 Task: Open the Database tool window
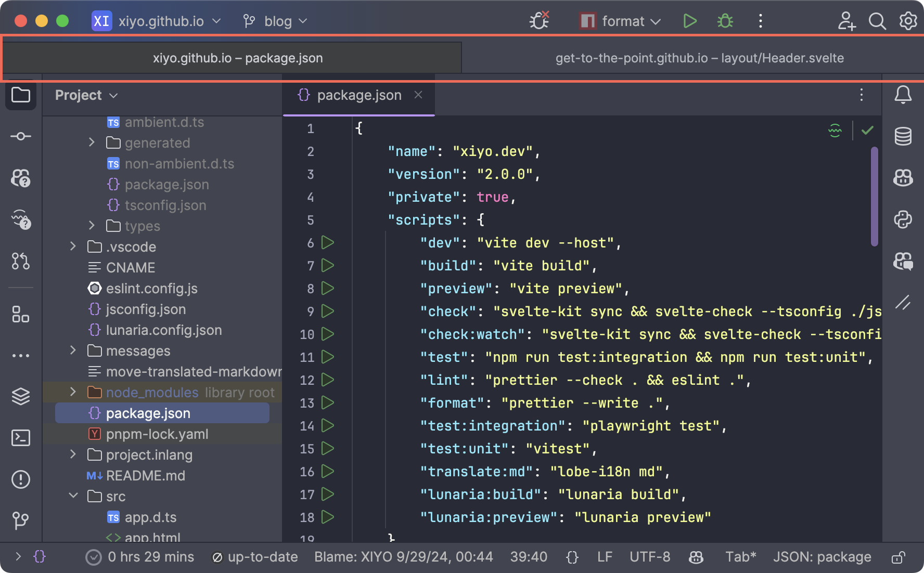(x=904, y=136)
